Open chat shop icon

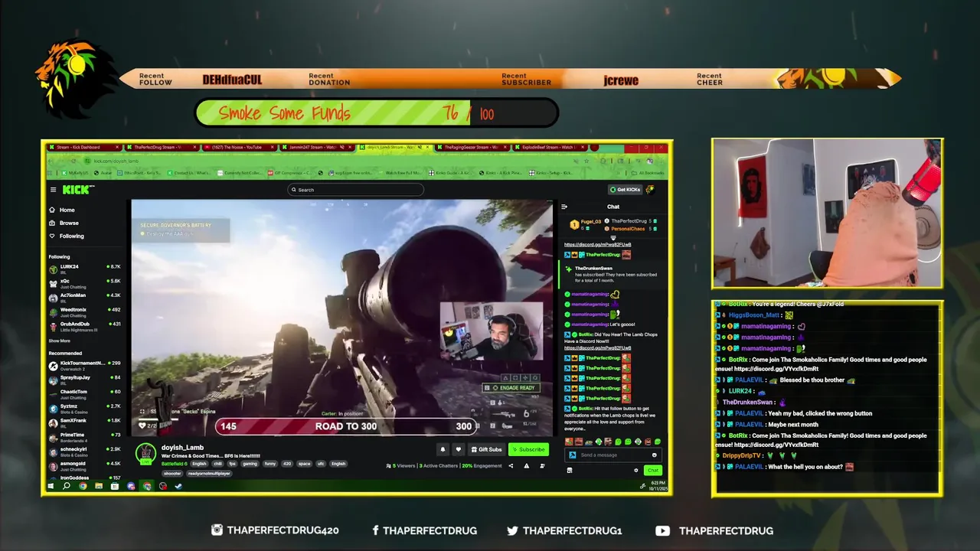click(569, 471)
